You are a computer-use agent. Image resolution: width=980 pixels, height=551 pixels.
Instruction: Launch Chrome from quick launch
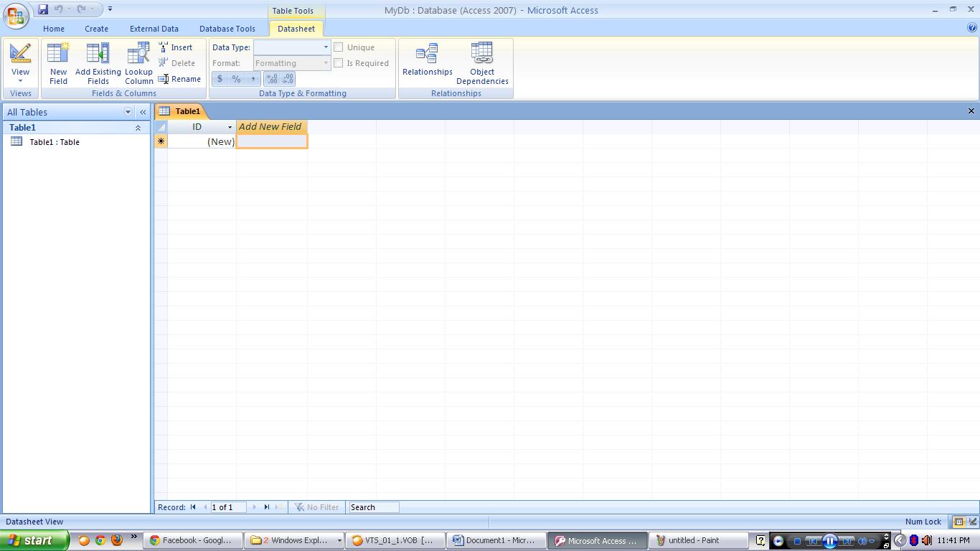coord(100,540)
